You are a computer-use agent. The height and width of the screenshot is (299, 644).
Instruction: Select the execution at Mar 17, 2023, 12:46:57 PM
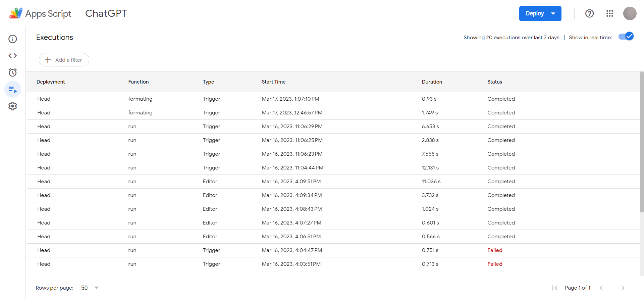pyautogui.click(x=333, y=113)
